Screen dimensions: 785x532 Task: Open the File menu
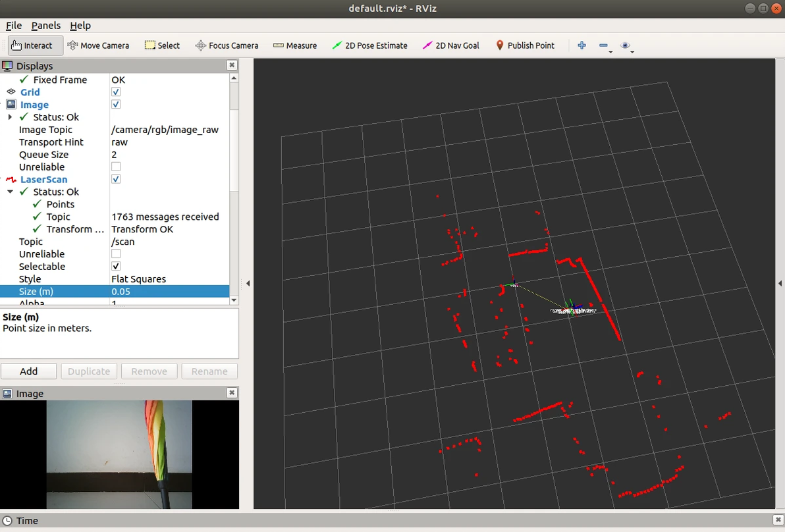(x=14, y=26)
